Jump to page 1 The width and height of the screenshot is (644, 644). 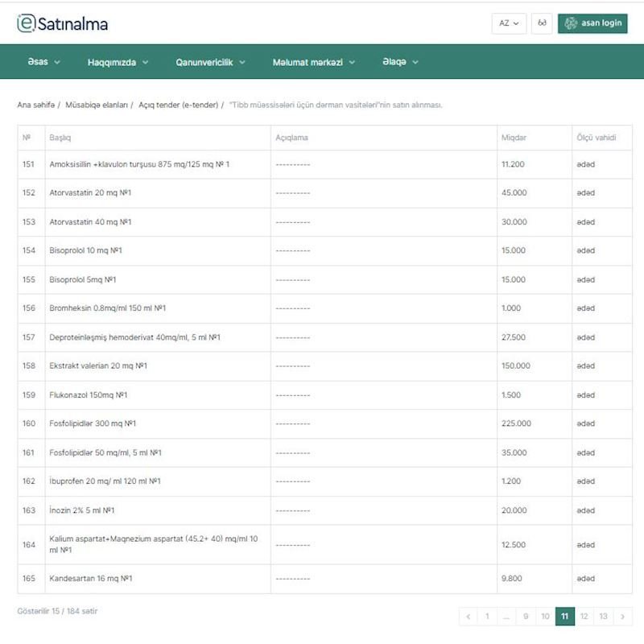pyautogui.click(x=487, y=617)
